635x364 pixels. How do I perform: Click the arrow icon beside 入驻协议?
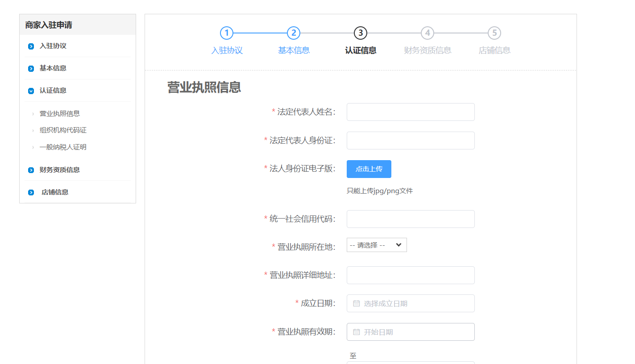pyautogui.click(x=31, y=46)
